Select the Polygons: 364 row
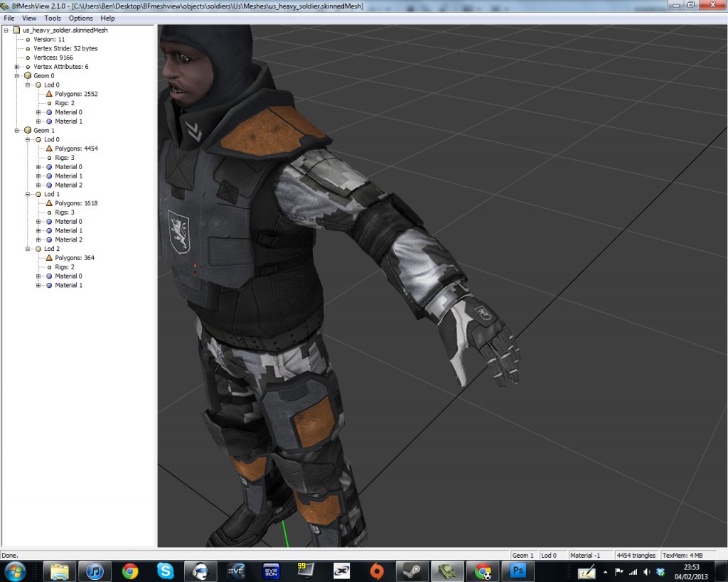This screenshot has width=728, height=582. click(x=74, y=257)
